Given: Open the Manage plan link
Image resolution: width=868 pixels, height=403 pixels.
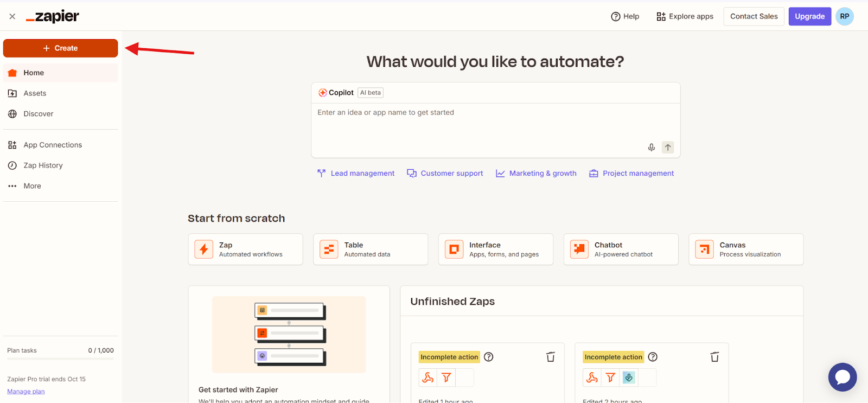Looking at the screenshot, I should coord(26,392).
